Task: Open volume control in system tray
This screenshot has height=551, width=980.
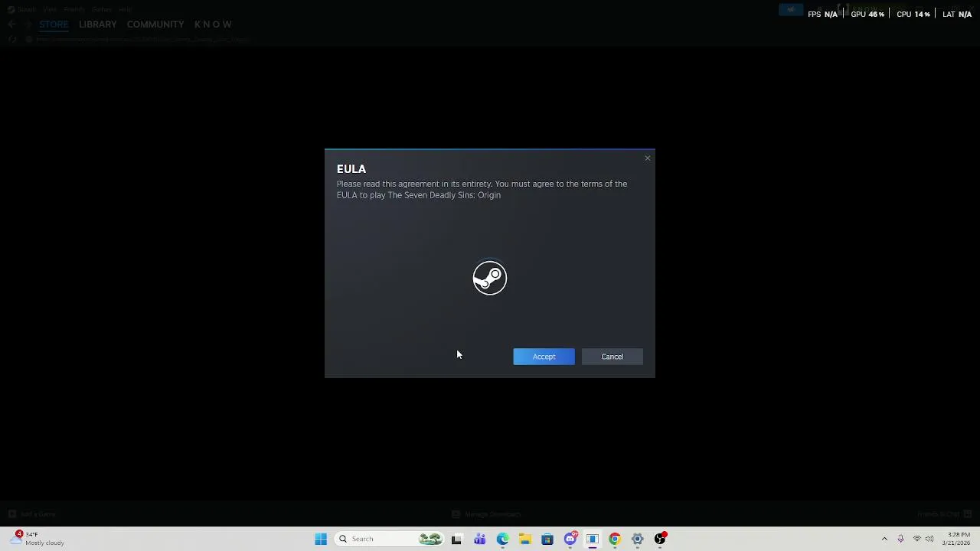Action: (929, 539)
